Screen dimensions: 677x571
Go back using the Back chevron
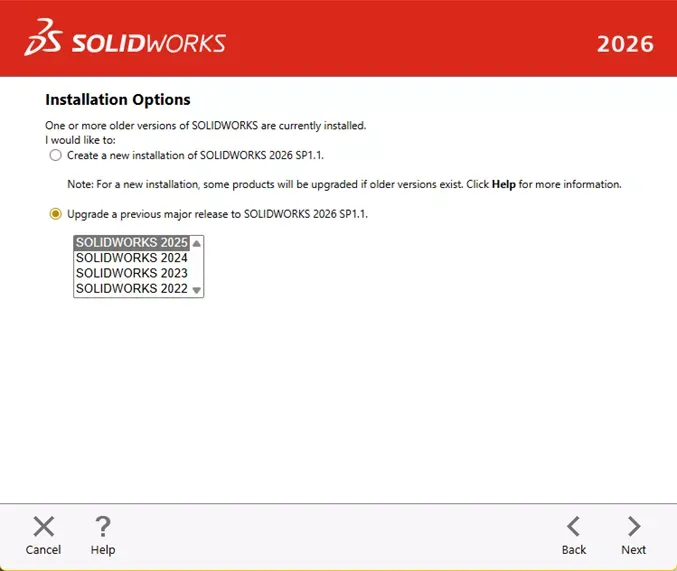573,527
